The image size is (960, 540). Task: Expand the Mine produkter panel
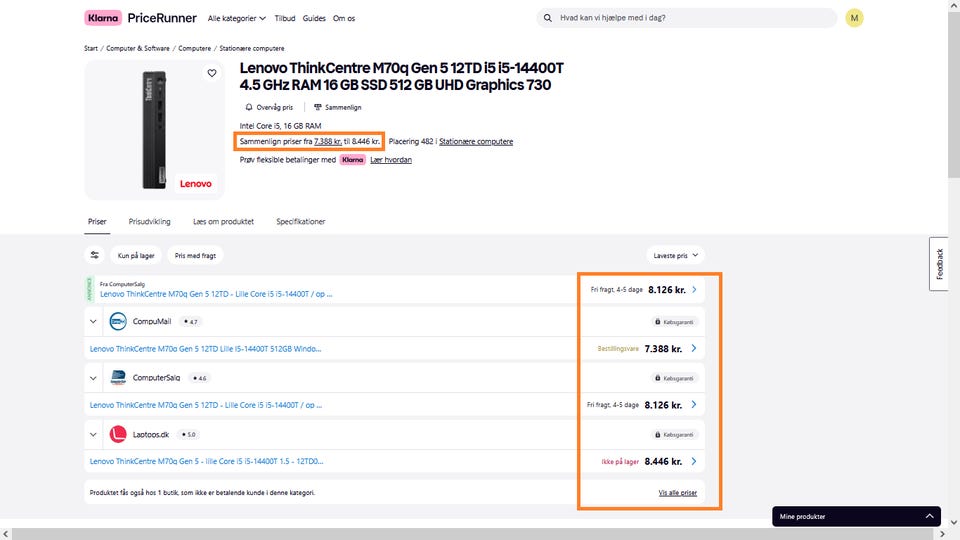coord(857,517)
